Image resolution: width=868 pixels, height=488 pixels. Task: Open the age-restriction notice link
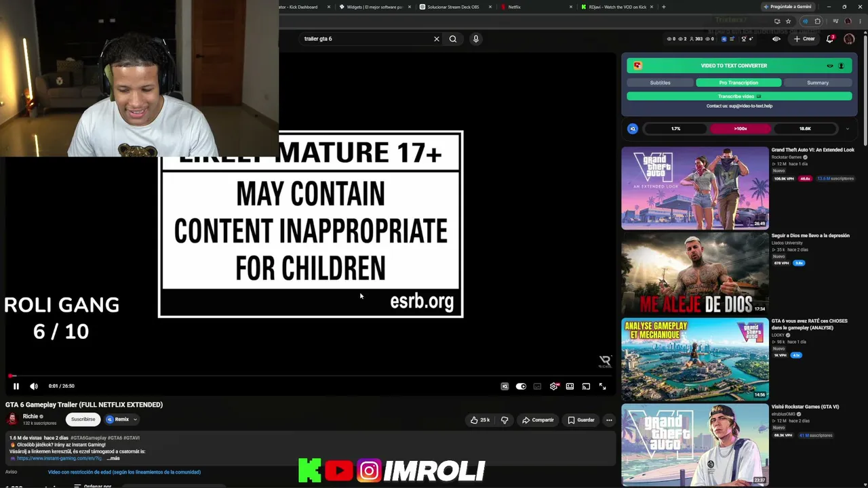pos(124,472)
